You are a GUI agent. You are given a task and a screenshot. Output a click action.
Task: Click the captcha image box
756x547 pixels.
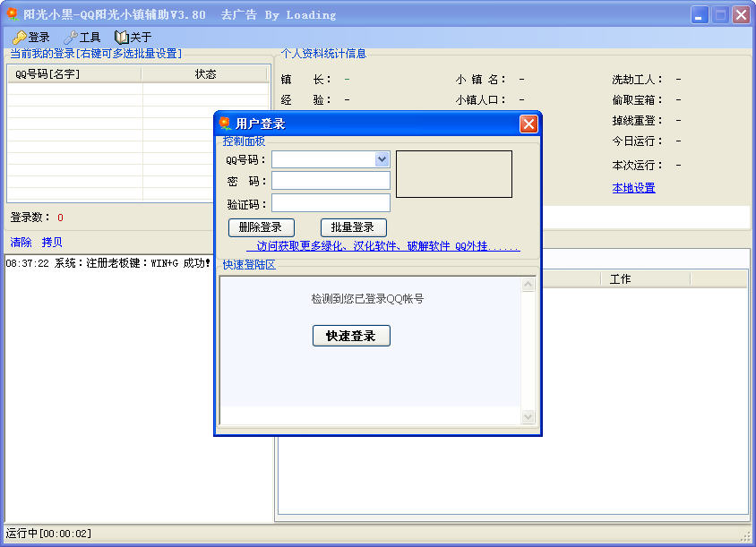pyautogui.click(x=454, y=174)
